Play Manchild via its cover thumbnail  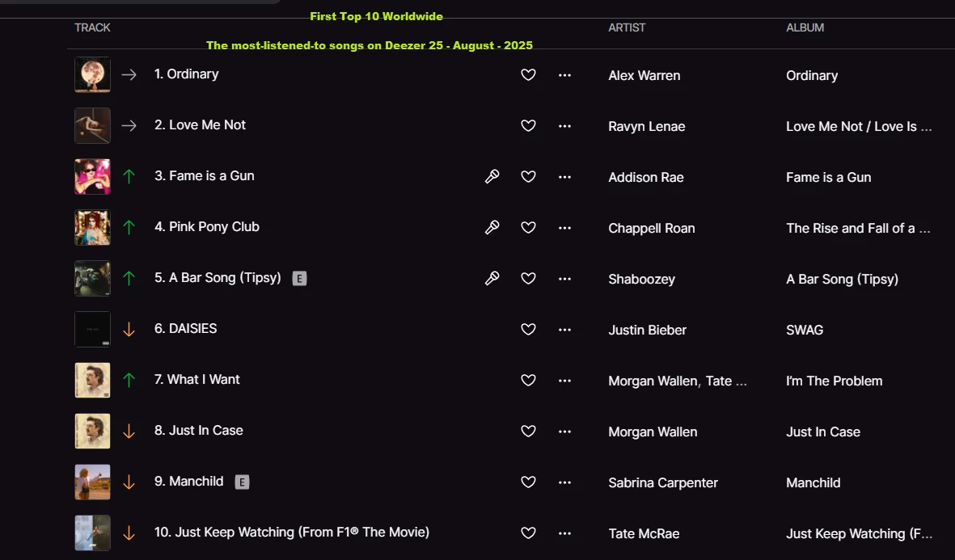tap(92, 482)
